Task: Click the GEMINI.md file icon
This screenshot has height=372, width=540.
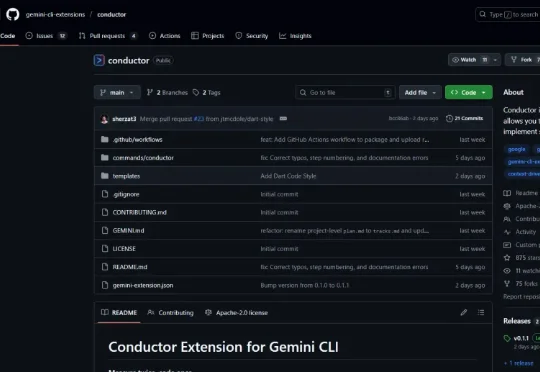Action: click(105, 230)
